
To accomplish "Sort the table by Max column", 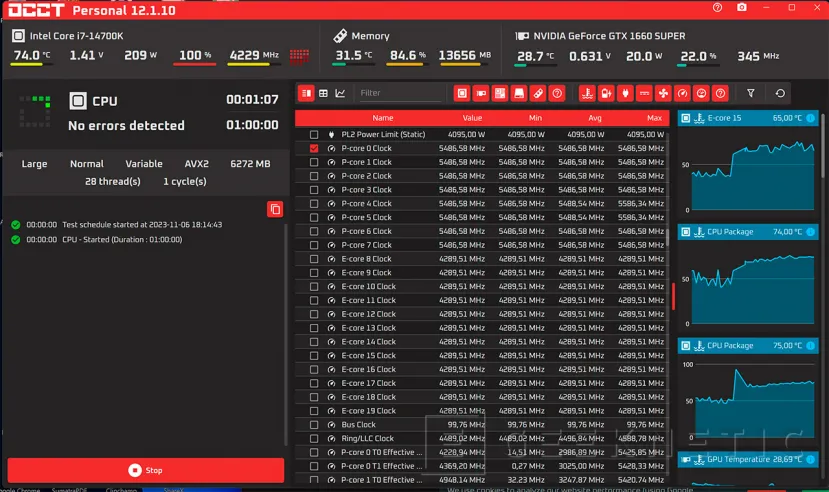I will coord(654,118).
